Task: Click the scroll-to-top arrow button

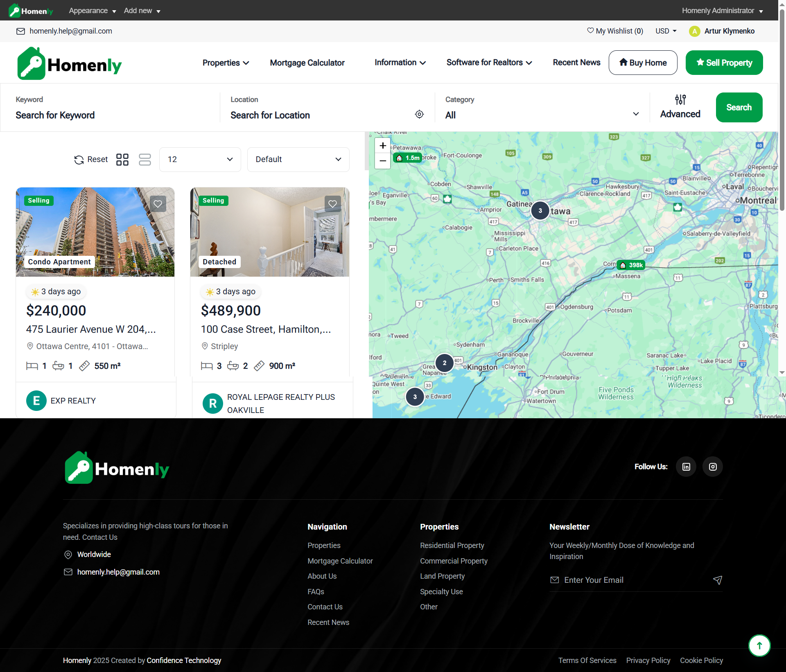Action: (759, 645)
